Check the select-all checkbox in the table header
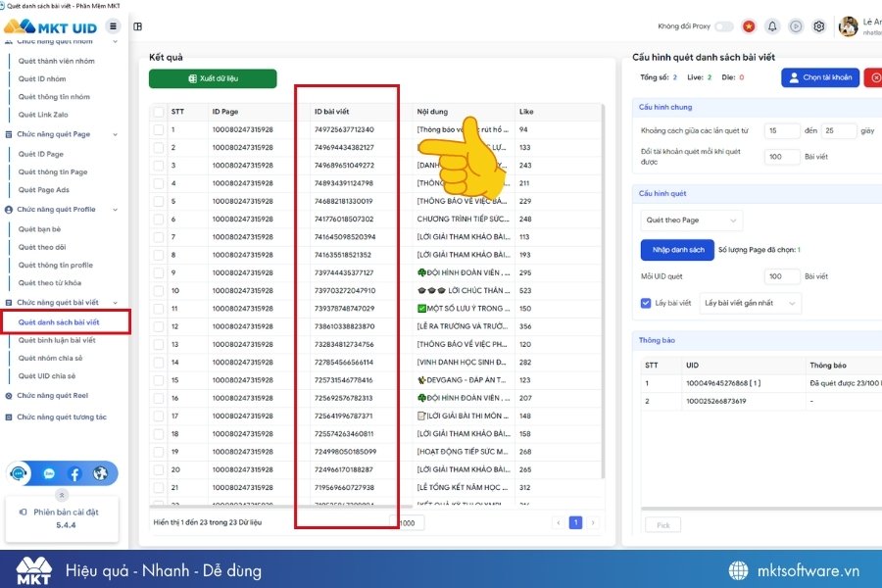Image resolution: width=882 pixels, height=588 pixels. [157, 111]
